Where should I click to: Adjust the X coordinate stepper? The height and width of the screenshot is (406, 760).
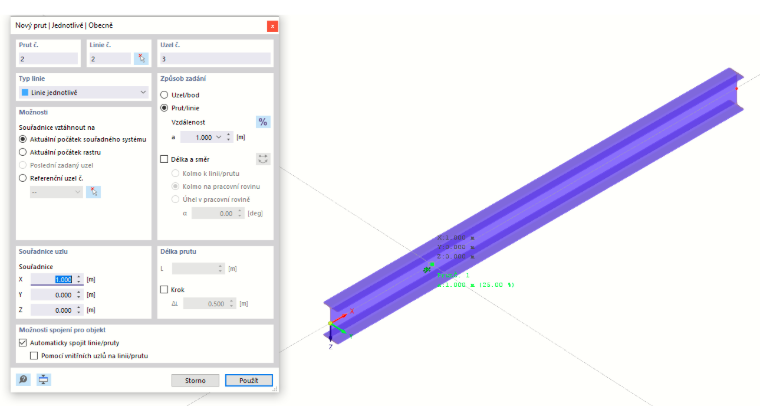[79, 280]
